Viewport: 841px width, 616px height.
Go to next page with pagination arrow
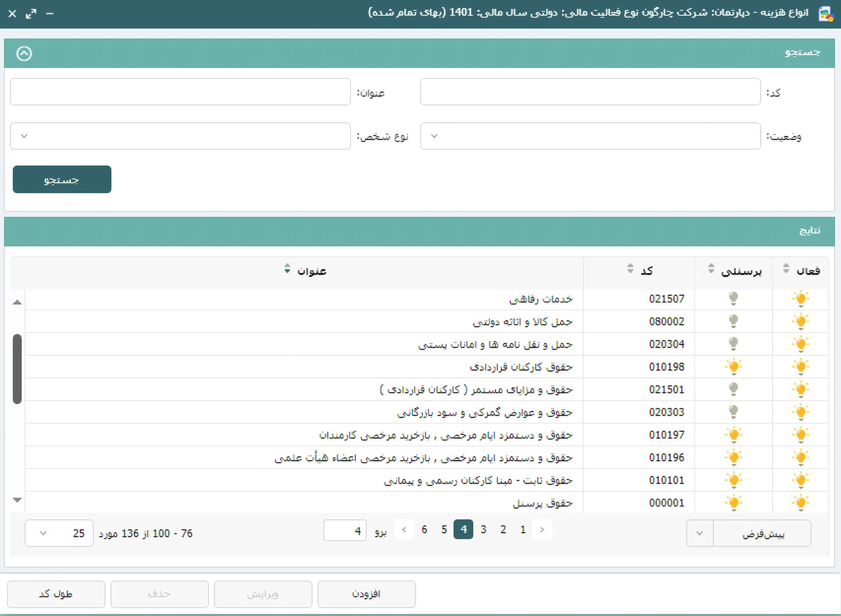point(404,530)
